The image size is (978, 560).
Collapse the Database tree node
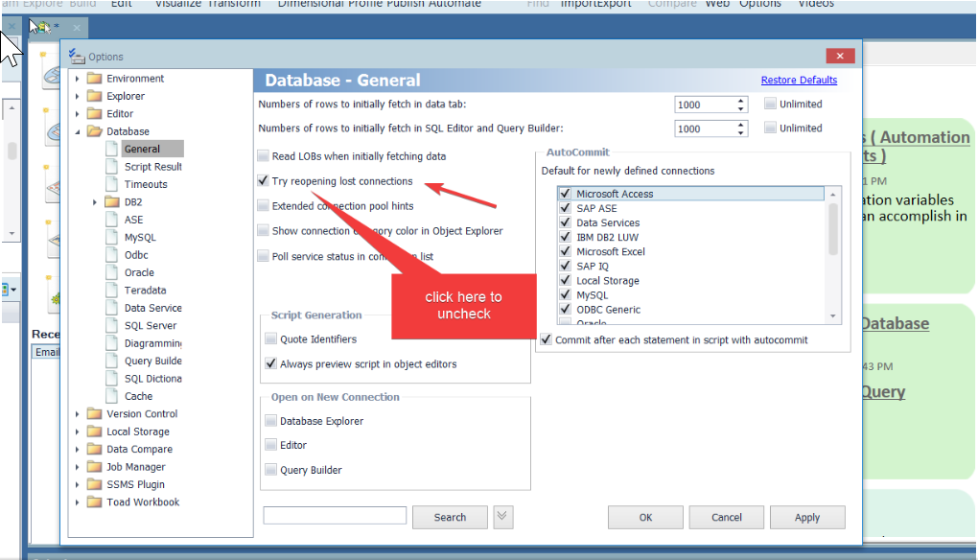(x=78, y=131)
